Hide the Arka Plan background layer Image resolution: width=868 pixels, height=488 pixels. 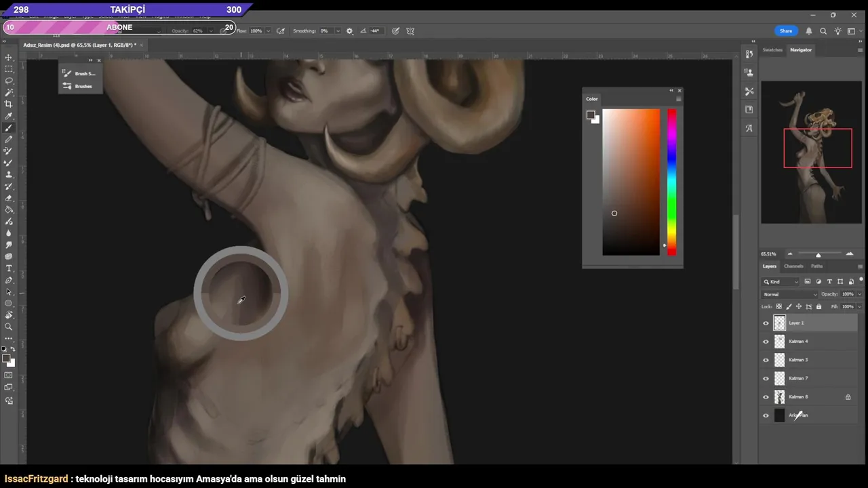coord(766,415)
